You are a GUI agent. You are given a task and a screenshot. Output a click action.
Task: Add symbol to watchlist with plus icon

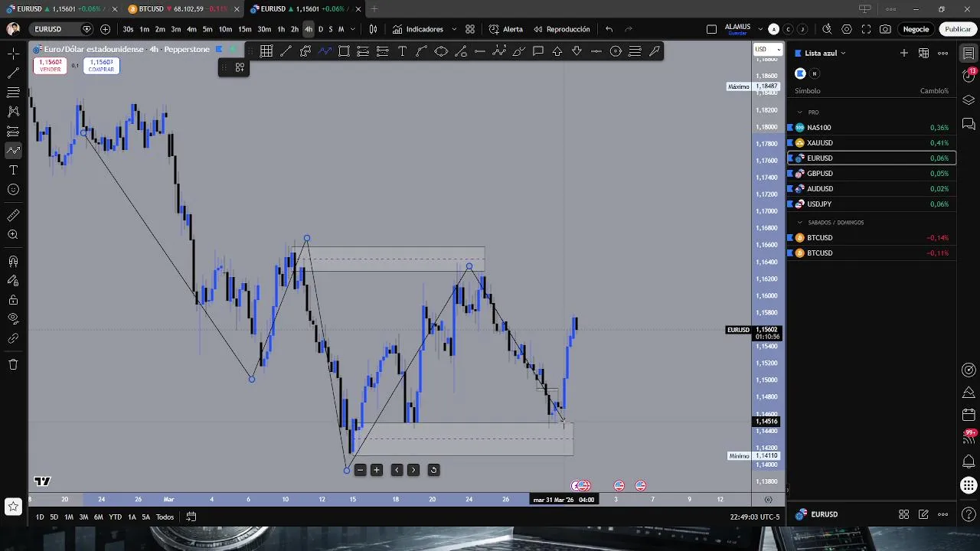coord(904,53)
